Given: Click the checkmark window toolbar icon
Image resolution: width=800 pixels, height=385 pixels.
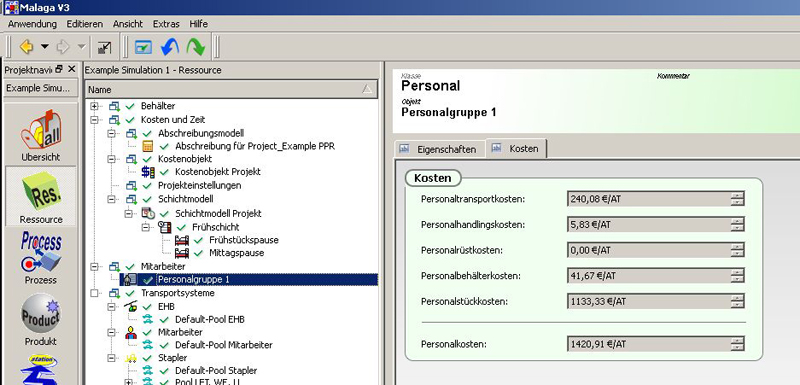Looking at the screenshot, I should coord(143,47).
